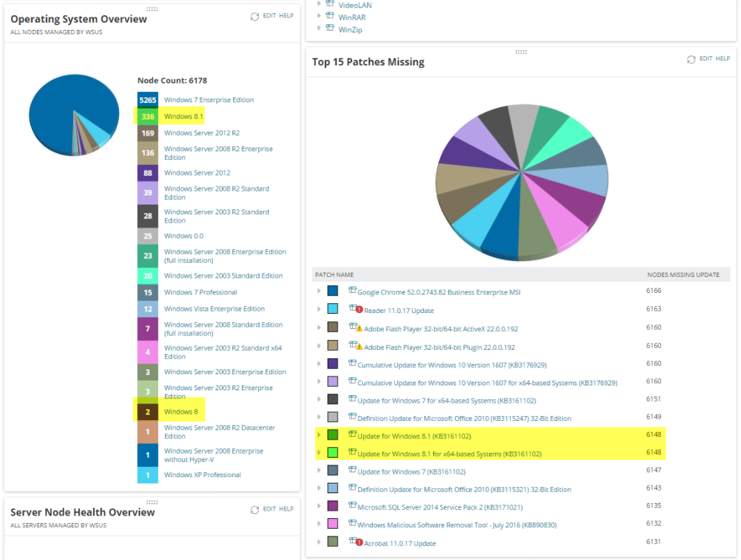Image resolution: width=741 pixels, height=560 pixels.
Task: Open Edit on Operating System Overview
Action: tap(269, 15)
